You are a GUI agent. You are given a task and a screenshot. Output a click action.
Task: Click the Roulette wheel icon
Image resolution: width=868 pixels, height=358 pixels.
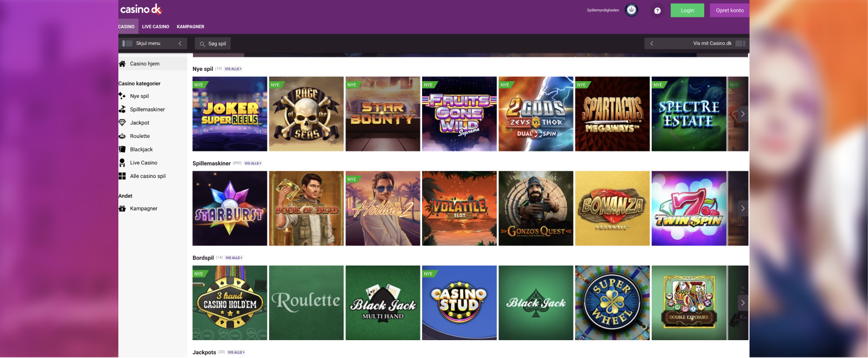click(x=122, y=136)
